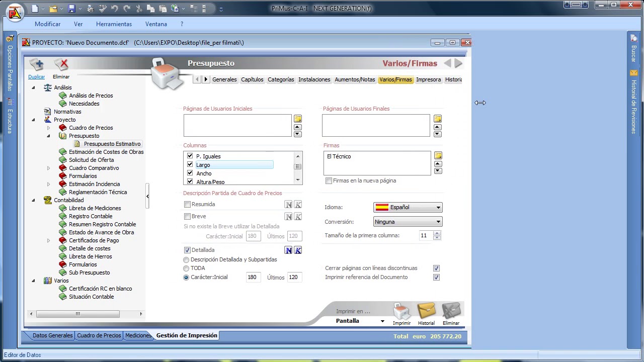Increase Tamaño de la primera columna value
This screenshot has width=644, height=362.
click(437, 233)
